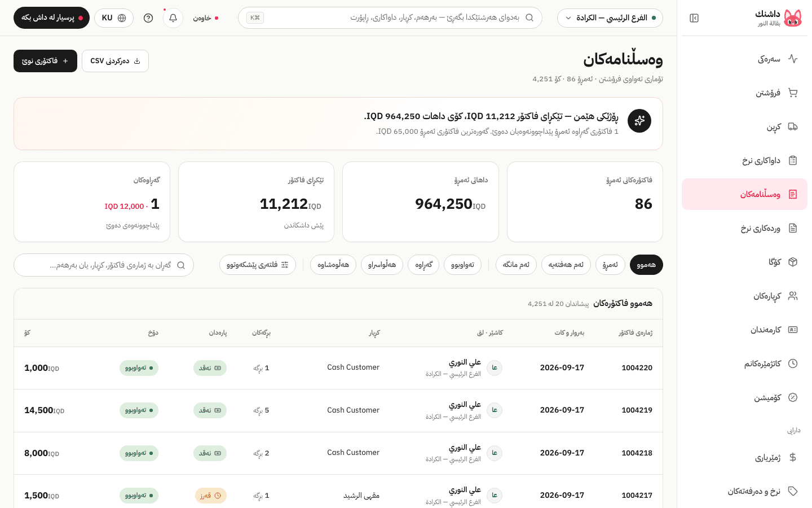The image size is (812, 508).
Task: Click the قەرز payment badge on invoice 1004217
Action: (x=211, y=496)
